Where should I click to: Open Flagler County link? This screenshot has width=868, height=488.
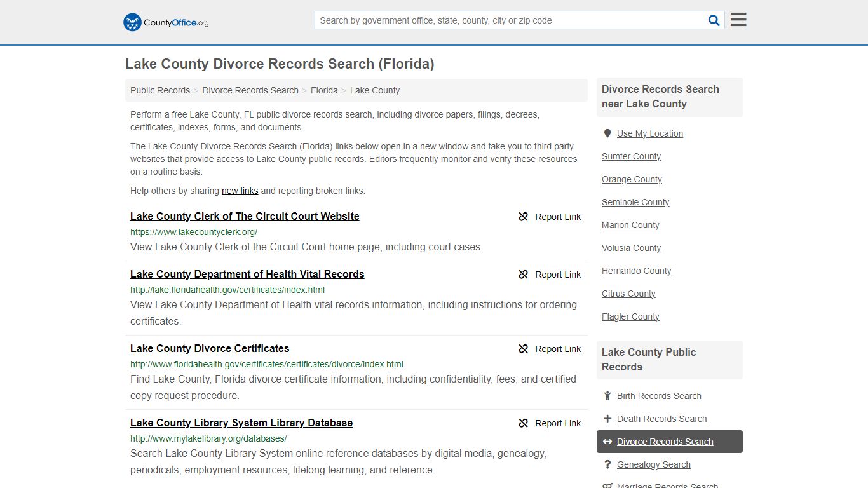[x=630, y=316]
